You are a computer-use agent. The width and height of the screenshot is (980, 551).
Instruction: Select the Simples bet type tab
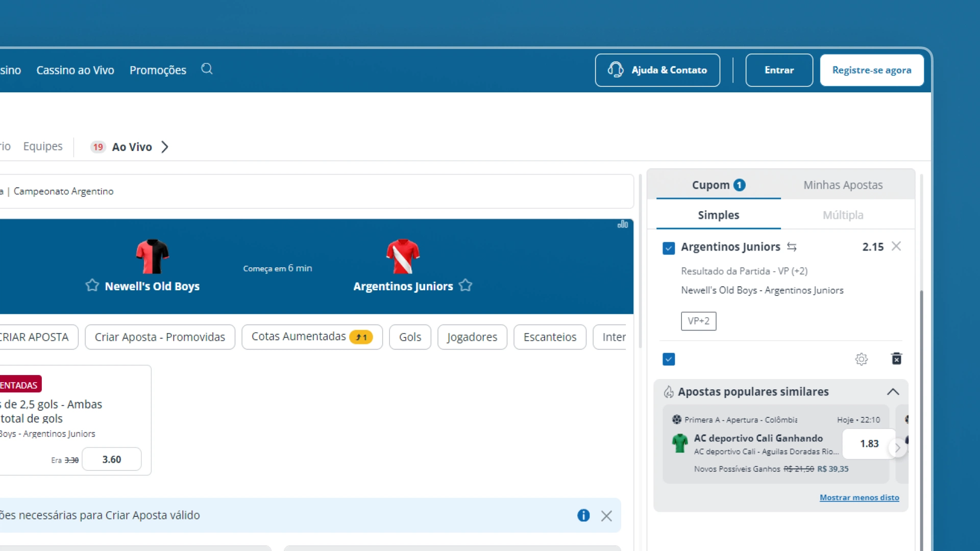(x=719, y=215)
